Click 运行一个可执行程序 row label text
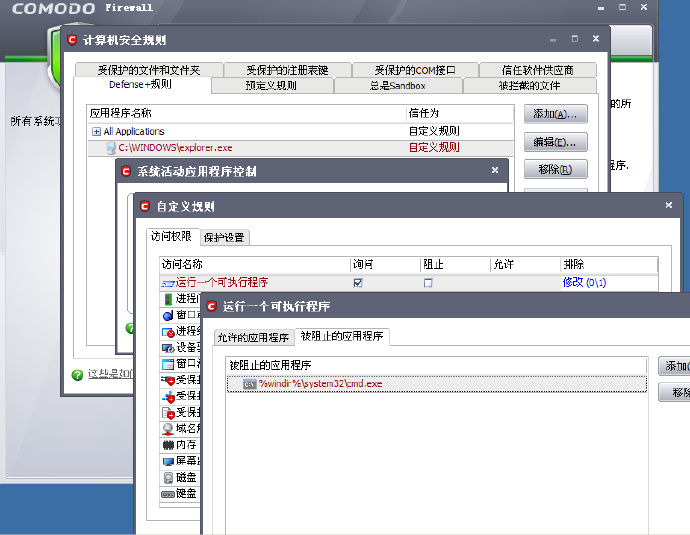Viewport: 690px width, 535px height. click(222, 282)
